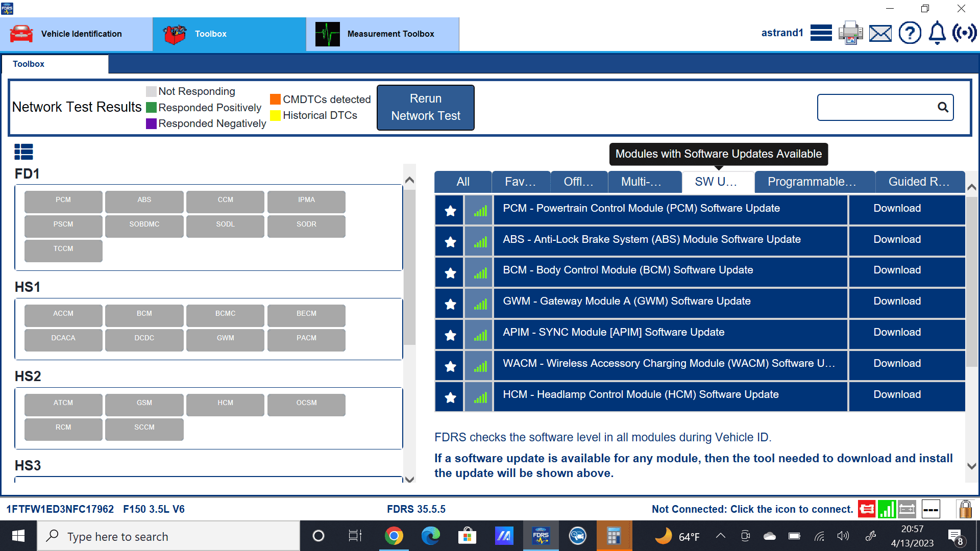Image resolution: width=980 pixels, height=551 pixels.
Task: Open the hamburger menu beside astrand1
Action: 821,33
